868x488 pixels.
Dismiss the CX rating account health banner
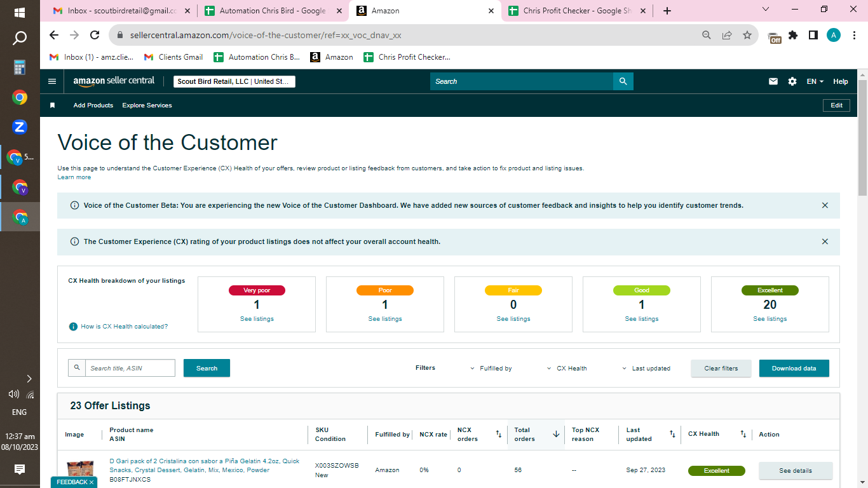pos(825,241)
